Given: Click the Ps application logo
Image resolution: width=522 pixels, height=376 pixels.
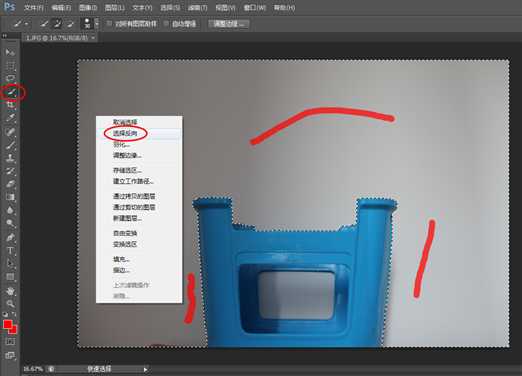Looking at the screenshot, I should (x=9, y=6).
